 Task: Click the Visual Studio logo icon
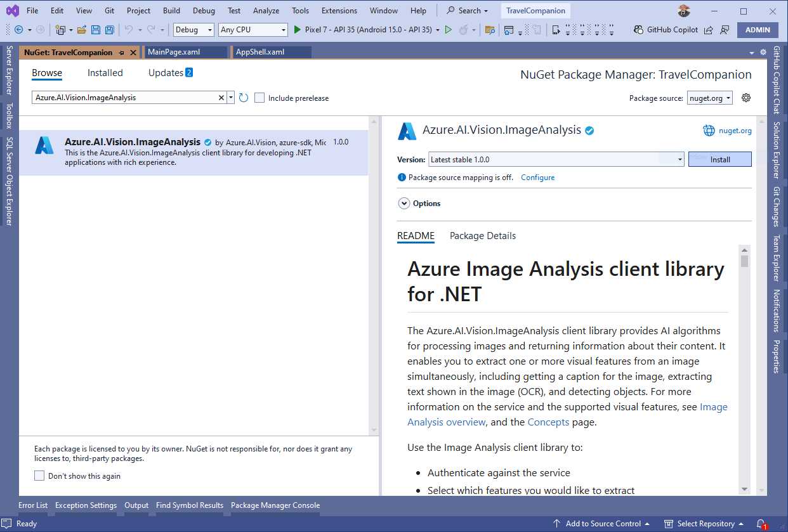pyautogui.click(x=12, y=11)
